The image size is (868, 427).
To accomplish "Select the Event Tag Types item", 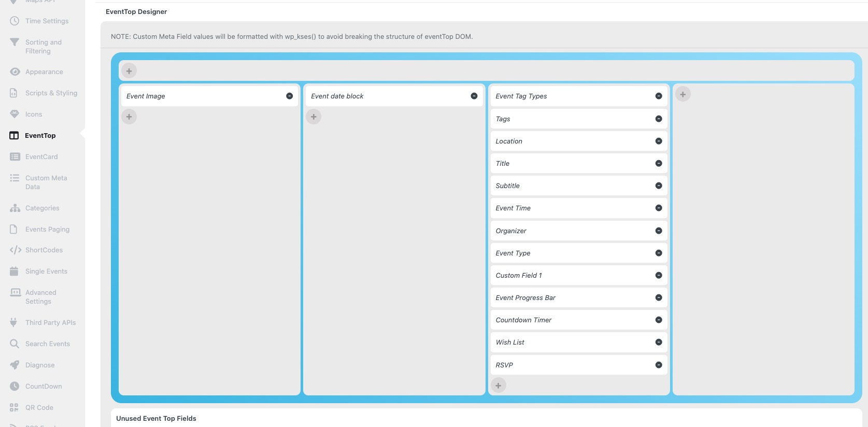I will (x=578, y=96).
